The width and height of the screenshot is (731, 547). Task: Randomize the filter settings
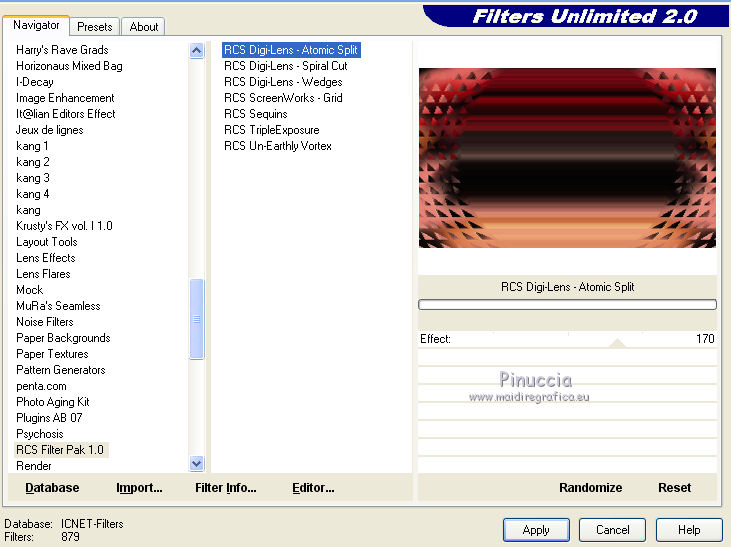point(590,488)
